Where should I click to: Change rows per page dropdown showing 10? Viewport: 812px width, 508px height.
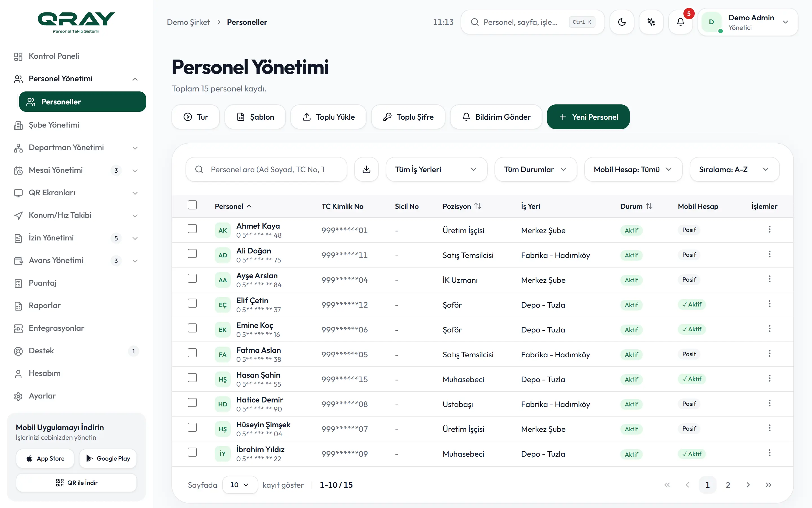point(240,485)
